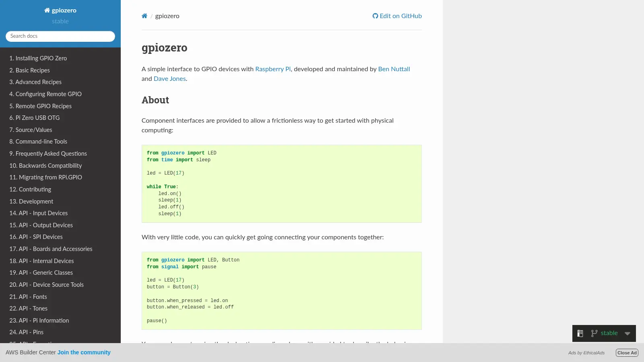
Task: Close the ad with Close Ad button
Action: click(627, 353)
